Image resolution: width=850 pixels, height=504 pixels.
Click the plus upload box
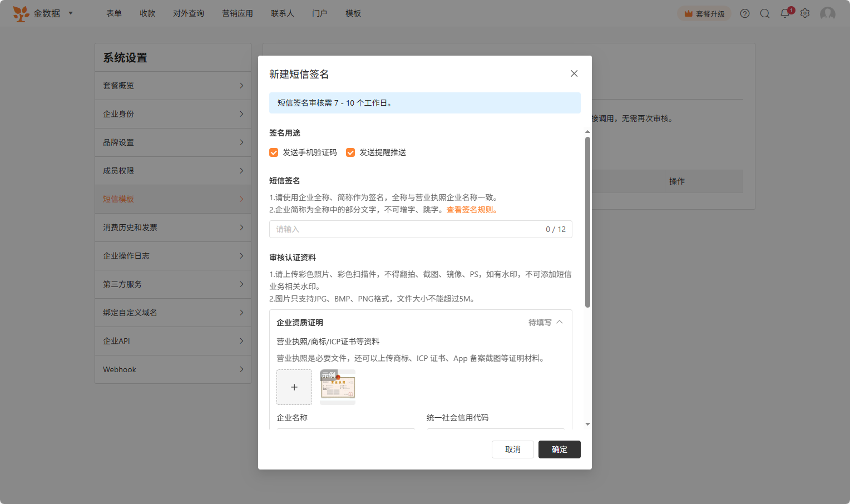[294, 387]
